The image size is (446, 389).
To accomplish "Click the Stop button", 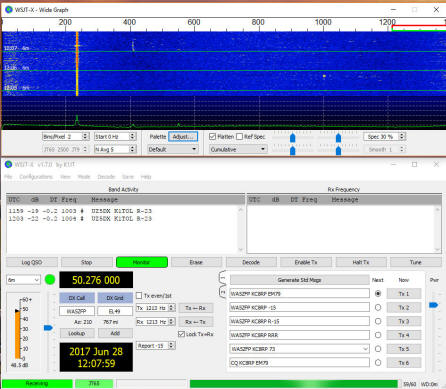I will tap(87, 262).
